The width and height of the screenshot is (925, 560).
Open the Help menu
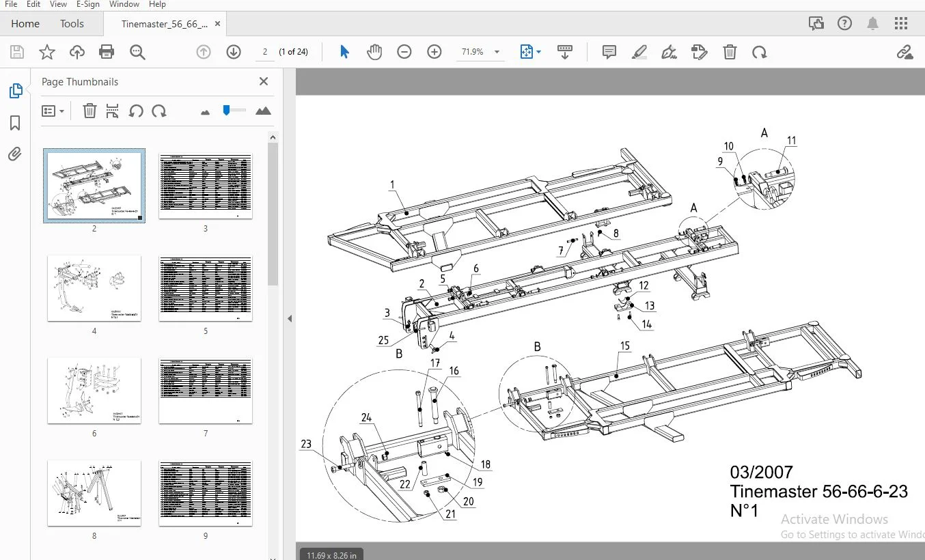(x=157, y=4)
